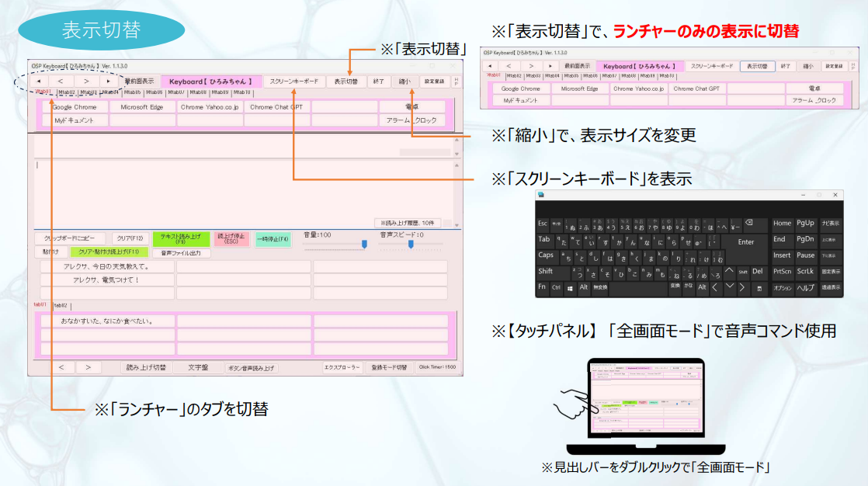The width and height of the screenshot is (868, 486).
Task: Click 終了 in the large OSP Keyboard window
Action: tap(379, 82)
